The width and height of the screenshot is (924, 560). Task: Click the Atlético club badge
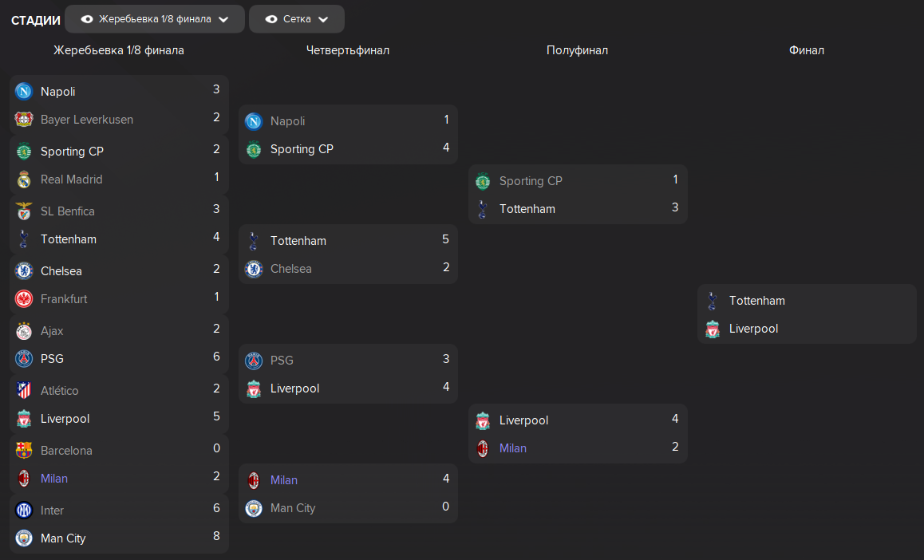point(24,390)
